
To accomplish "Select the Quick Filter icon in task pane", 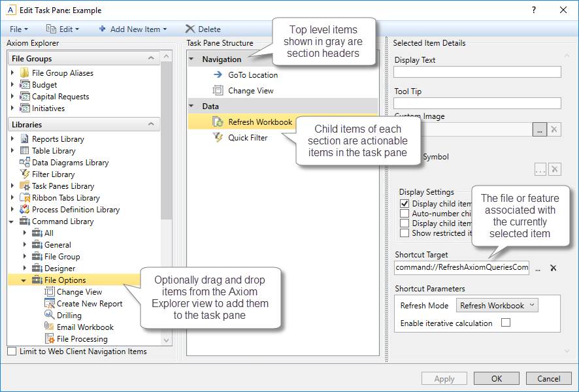I will coord(218,138).
